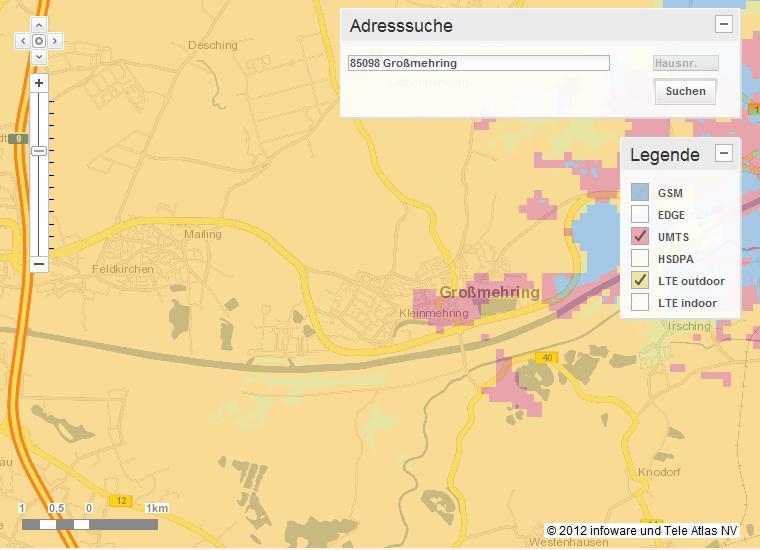Viewport: 760px width, 550px height.
Task: Disable the LTE outdoor layer
Action: pos(640,281)
